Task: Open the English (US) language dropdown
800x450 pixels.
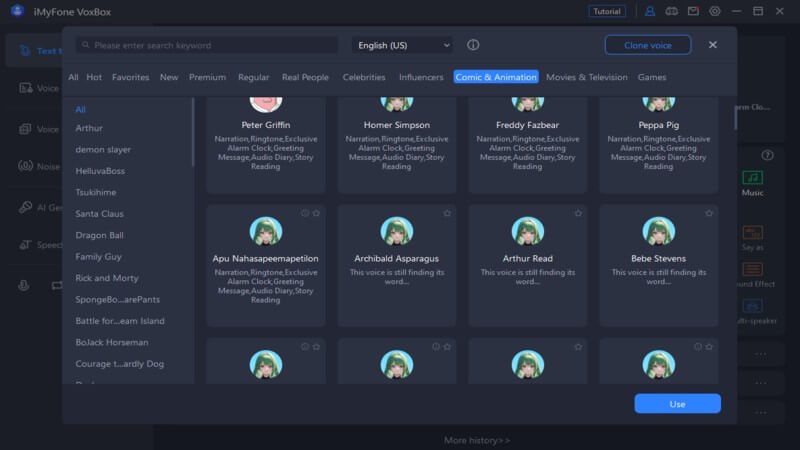Action: (402, 45)
